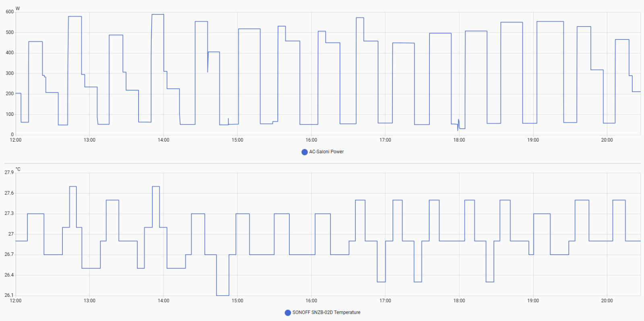
Task: Click 13:00 time label under power chart
Action: (x=89, y=140)
